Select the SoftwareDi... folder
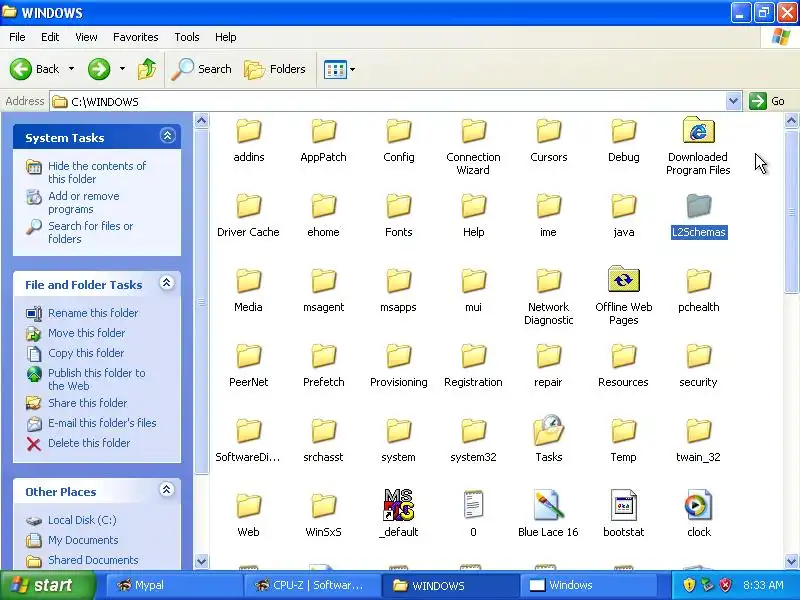Viewport: 800px width, 600px height. pyautogui.click(x=248, y=440)
